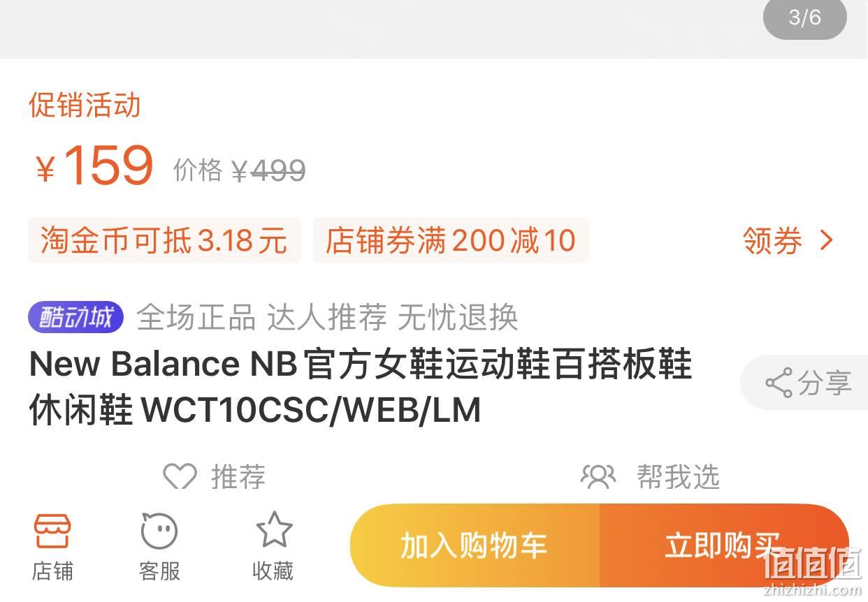The image size is (868, 602).
Task: Click the 帮我选 people icon
Action: pos(598,477)
